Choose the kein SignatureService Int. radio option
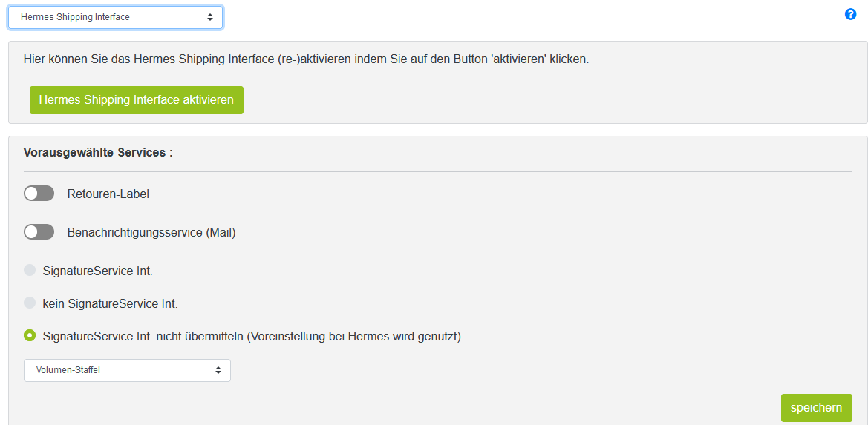868x425 pixels. click(x=30, y=303)
